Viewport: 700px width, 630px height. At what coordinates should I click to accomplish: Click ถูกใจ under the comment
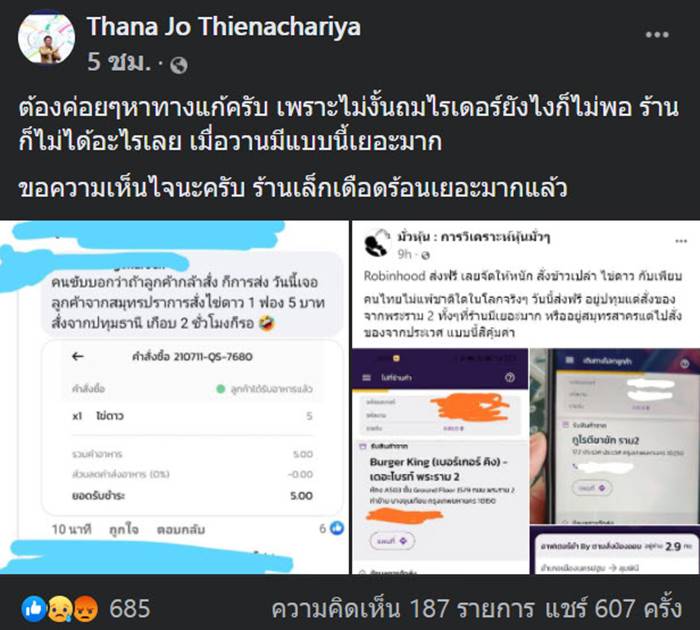click(x=124, y=530)
